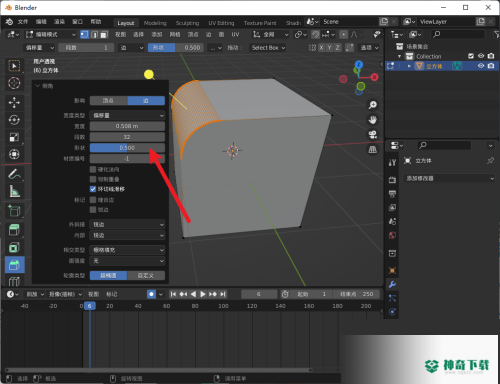Tick the 缝合边 mark checkbox
Image resolution: width=500 pixels, height=384 pixels.
tap(93, 200)
